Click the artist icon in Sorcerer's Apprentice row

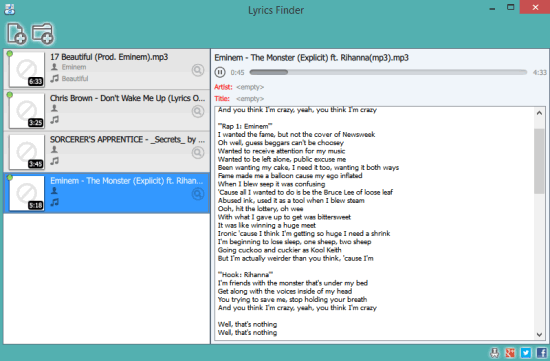(54, 149)
